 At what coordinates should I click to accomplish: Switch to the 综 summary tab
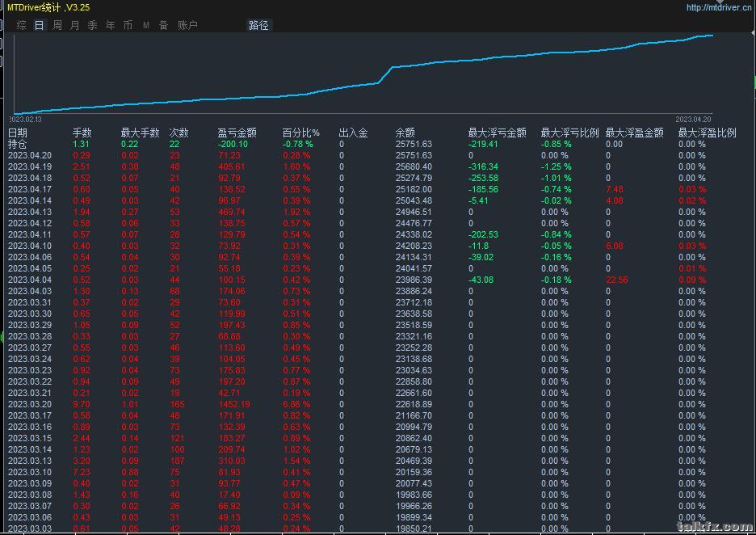click(21, 25)
